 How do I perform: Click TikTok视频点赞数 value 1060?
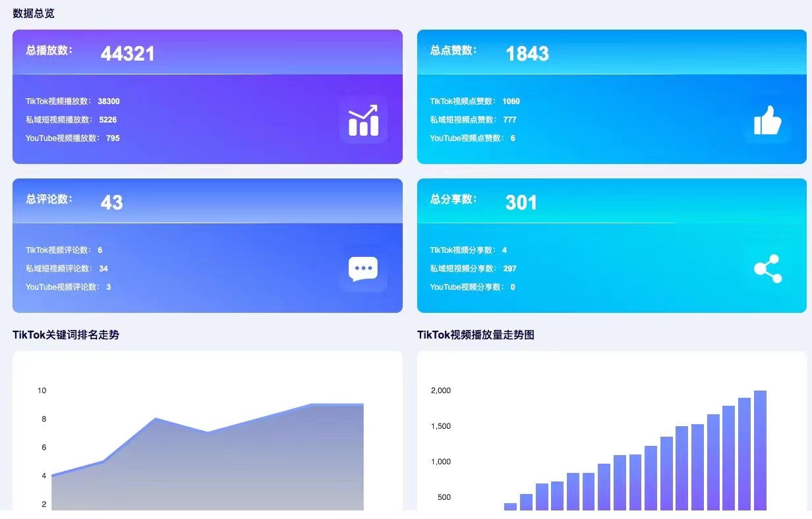tap(511, 101)
